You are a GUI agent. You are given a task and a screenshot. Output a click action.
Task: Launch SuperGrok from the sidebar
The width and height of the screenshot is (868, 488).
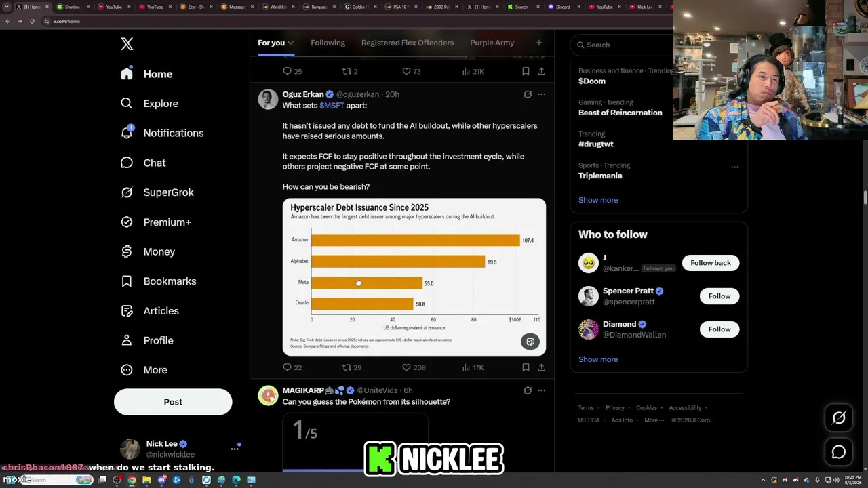157,192
